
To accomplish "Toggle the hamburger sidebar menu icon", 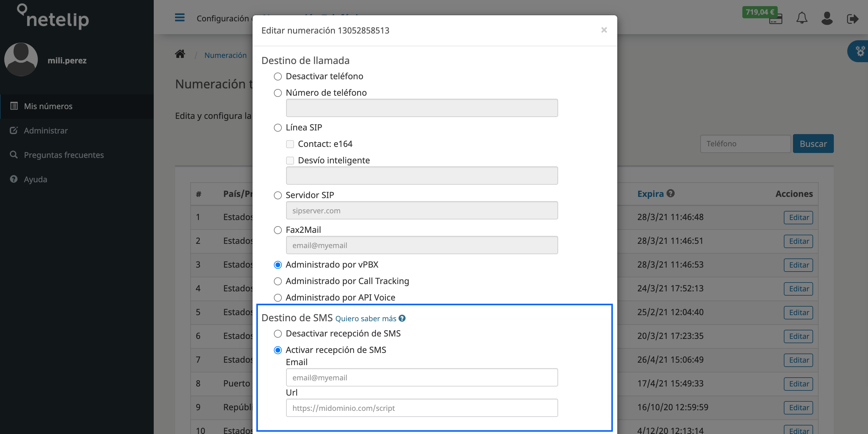I will (x=180, y=17).
